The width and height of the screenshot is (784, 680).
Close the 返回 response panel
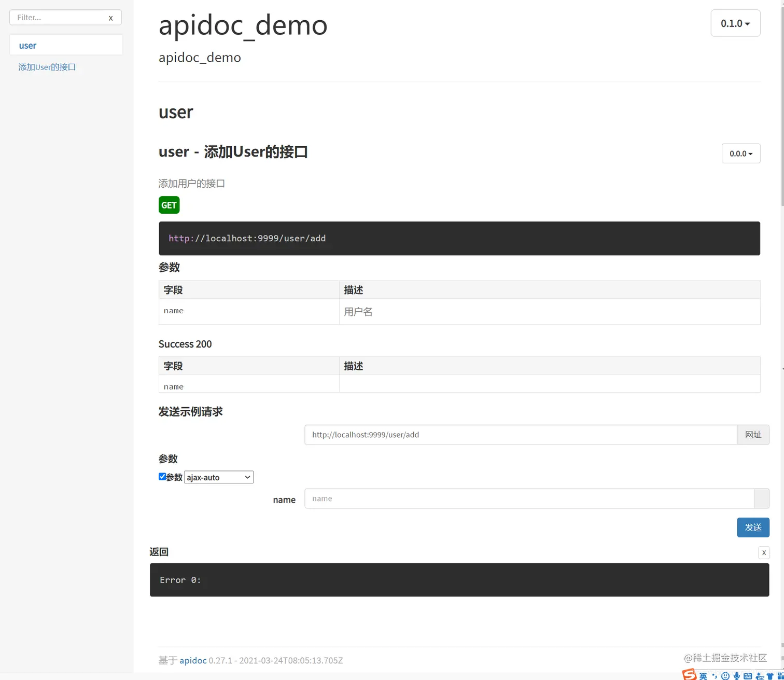point(764,552)
